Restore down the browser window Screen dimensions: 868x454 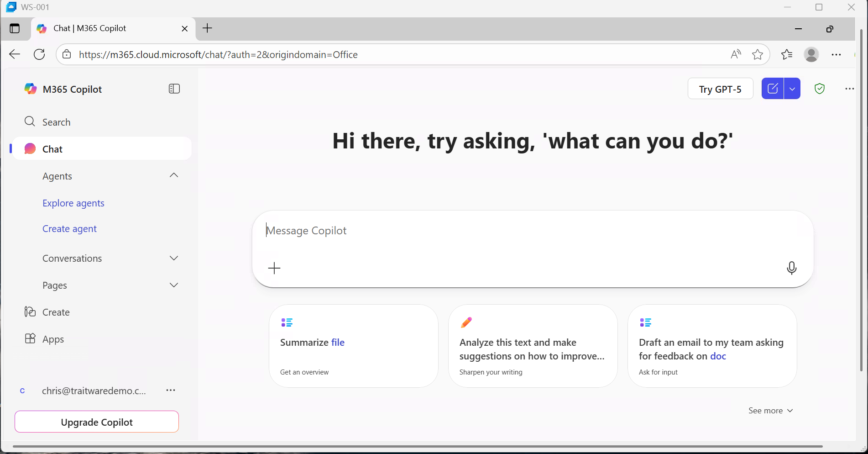[830, 29]
